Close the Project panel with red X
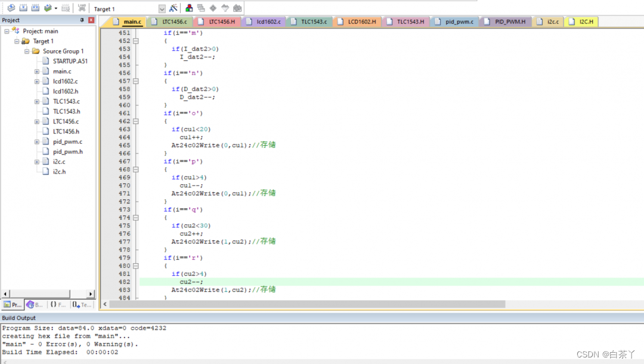This screenshot has width=644, height=364. coord(91,20)
